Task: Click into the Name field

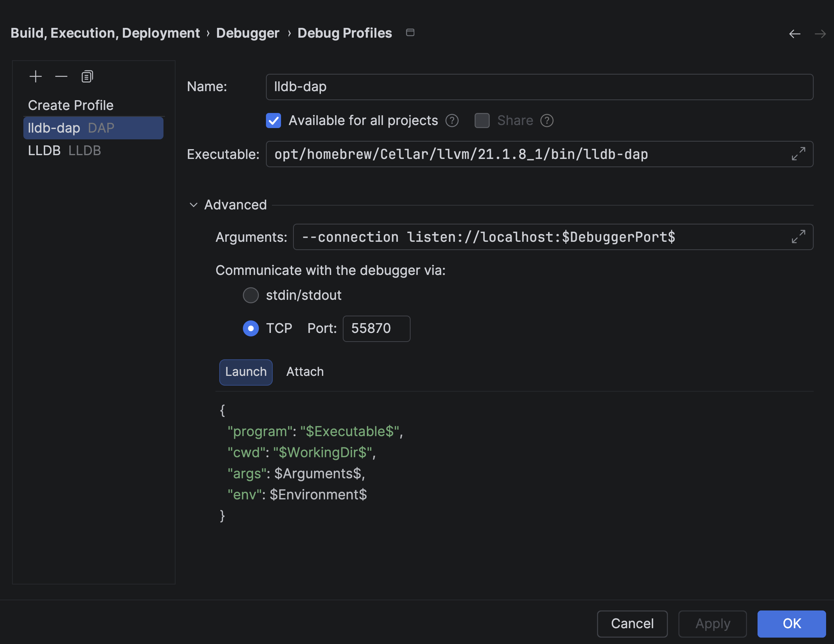Action: 539,87
